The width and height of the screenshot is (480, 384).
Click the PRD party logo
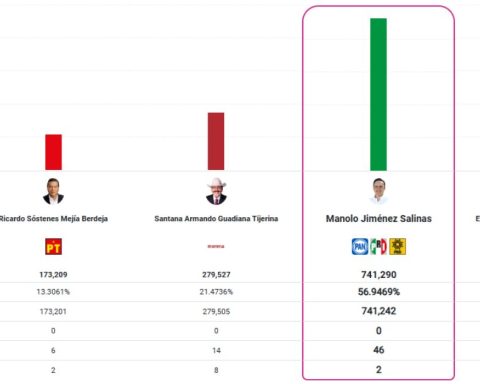[398, 247]
